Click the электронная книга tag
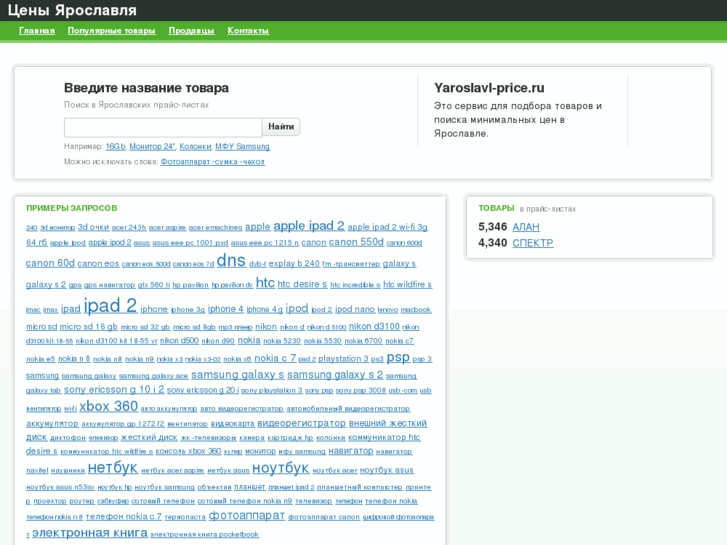This screenshot has height=545, width=727. pyautogui.click(x=89, y=532)
